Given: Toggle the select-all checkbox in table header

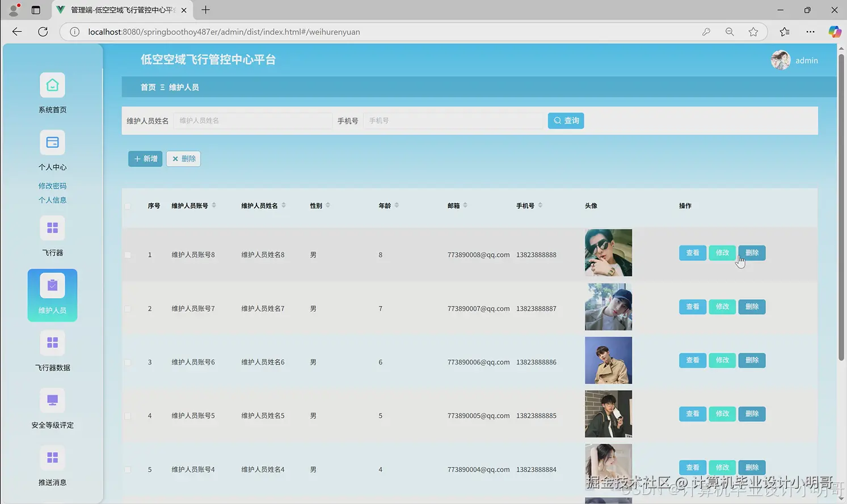Looking at the screenshot, I should (x=128, y=206).
